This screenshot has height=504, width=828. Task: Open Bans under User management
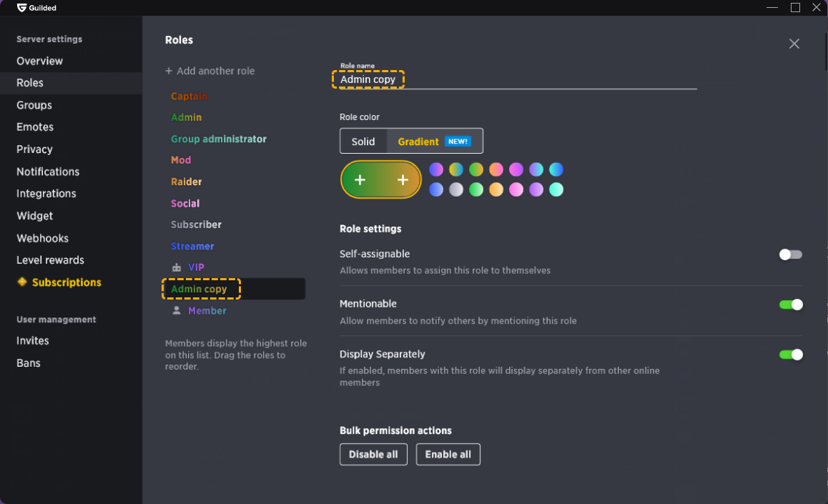tap(29, 363)
